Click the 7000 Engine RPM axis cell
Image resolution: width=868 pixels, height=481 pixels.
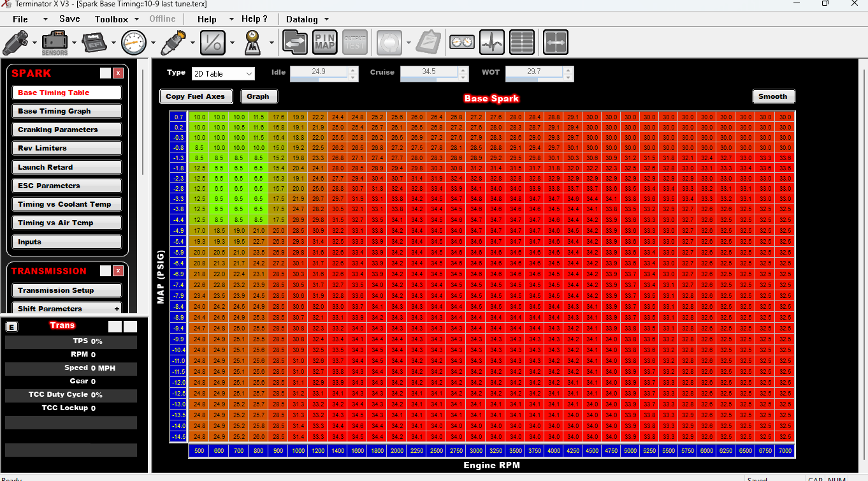coord(785,451)
